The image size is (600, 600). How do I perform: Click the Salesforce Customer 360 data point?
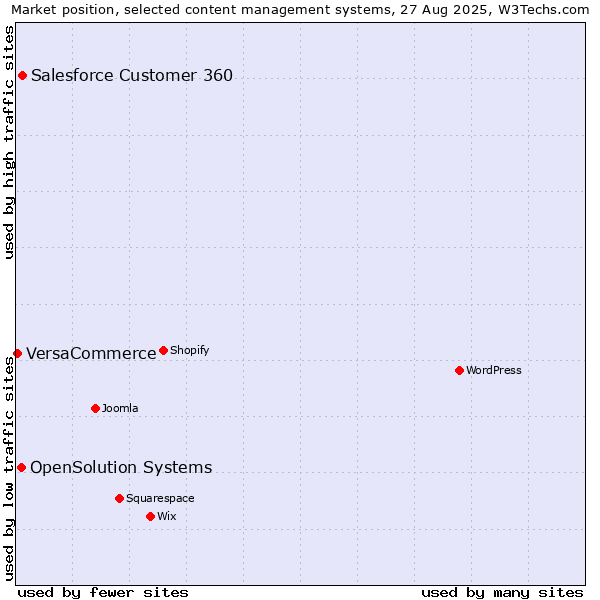tap(23, 75)
